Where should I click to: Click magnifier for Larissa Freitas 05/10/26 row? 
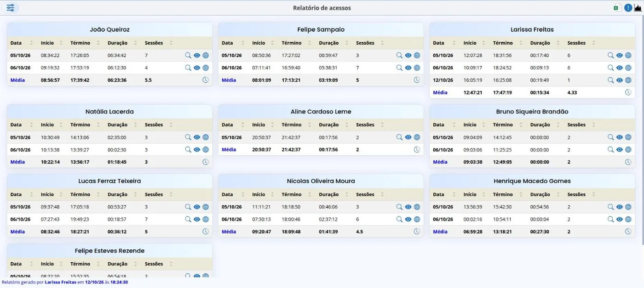pyautogui.click(x=610, y=55)
